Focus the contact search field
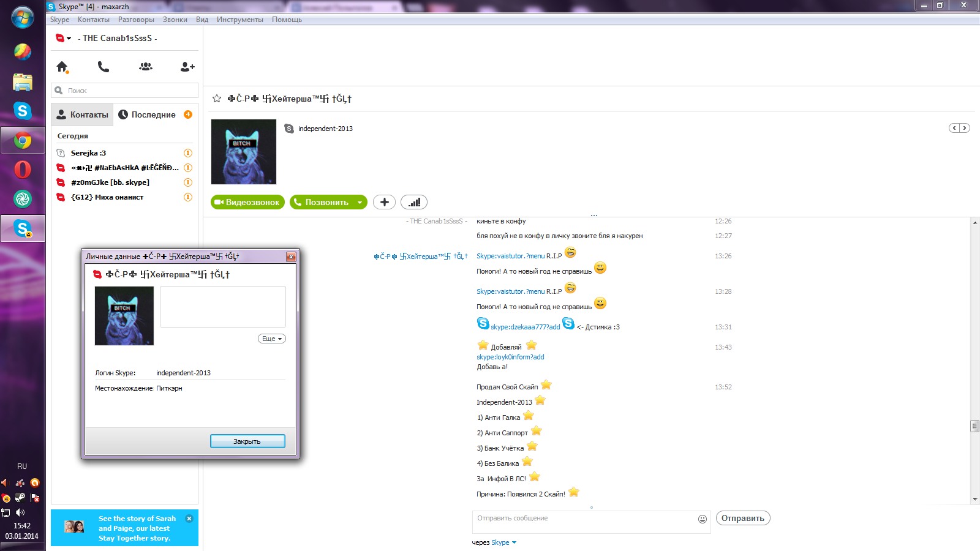 (x=125, y=91)
